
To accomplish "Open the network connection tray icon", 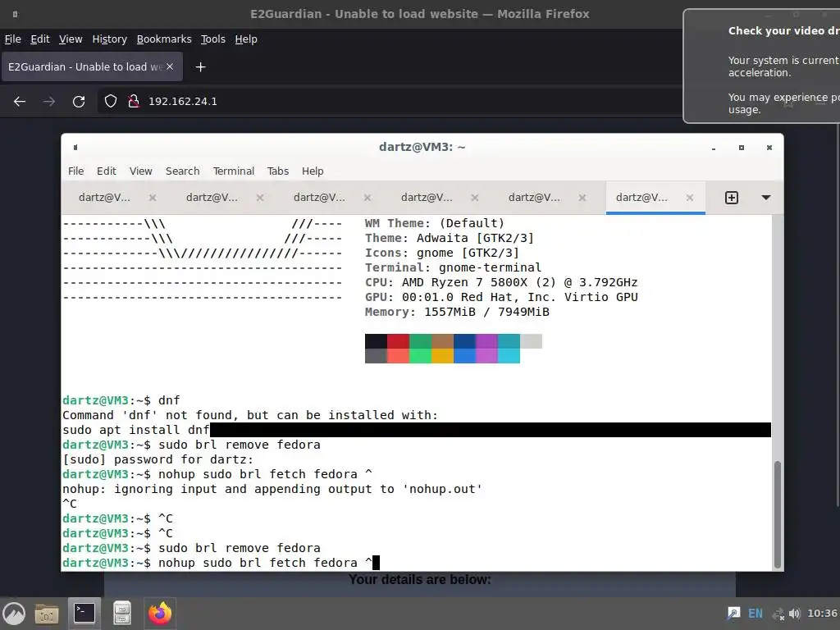I will tap(778, 614).
